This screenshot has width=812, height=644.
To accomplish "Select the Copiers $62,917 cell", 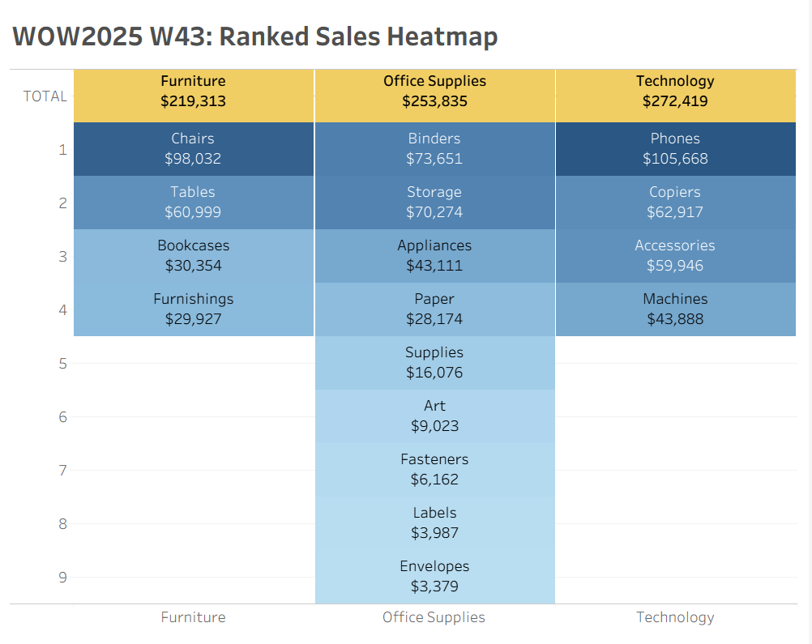I will click(x=675, y=203).
